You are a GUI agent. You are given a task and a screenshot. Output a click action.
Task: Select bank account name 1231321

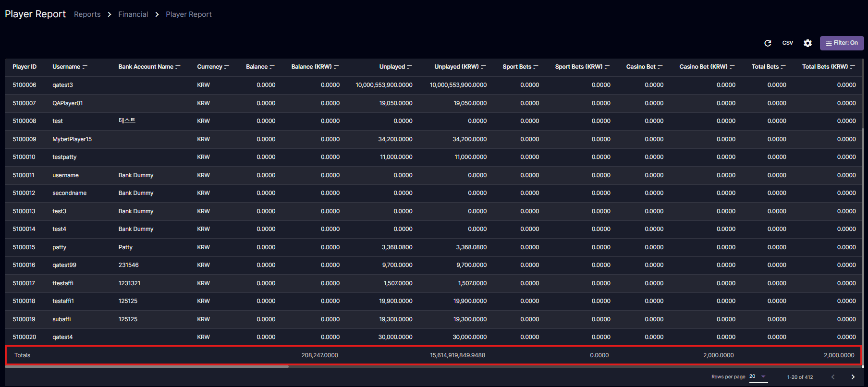tap(130, 283)
